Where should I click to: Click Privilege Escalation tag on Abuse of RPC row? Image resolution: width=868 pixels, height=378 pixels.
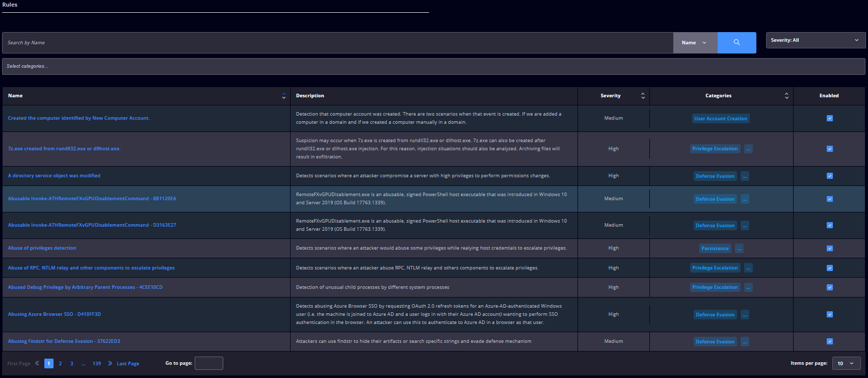click(x=715, y=268)
